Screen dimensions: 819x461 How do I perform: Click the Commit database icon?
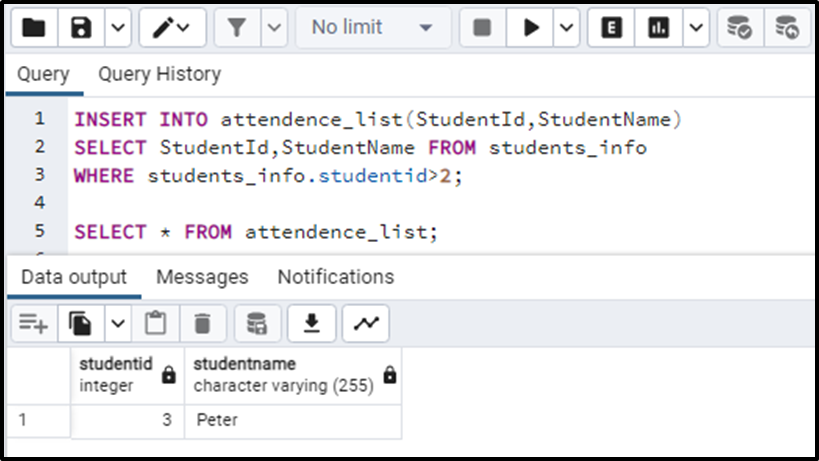[x=740, y=29]
